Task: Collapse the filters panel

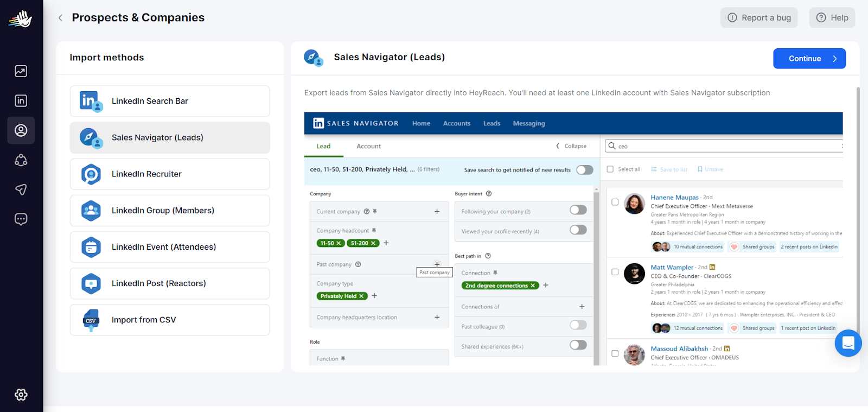Action: pos(571,146)
